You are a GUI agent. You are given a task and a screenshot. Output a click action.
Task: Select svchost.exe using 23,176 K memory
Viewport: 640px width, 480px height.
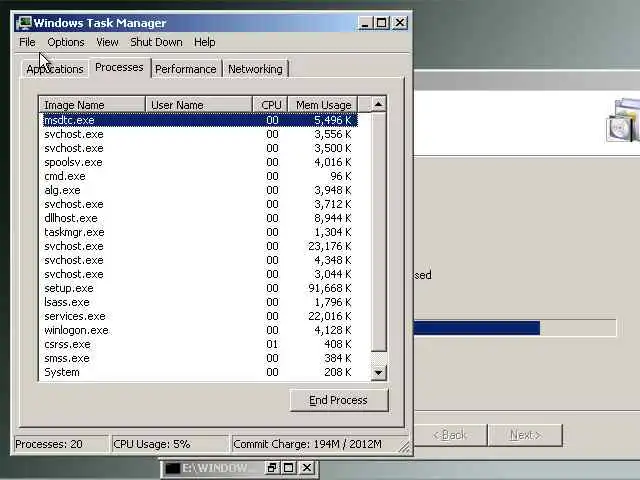click(200, 246)
